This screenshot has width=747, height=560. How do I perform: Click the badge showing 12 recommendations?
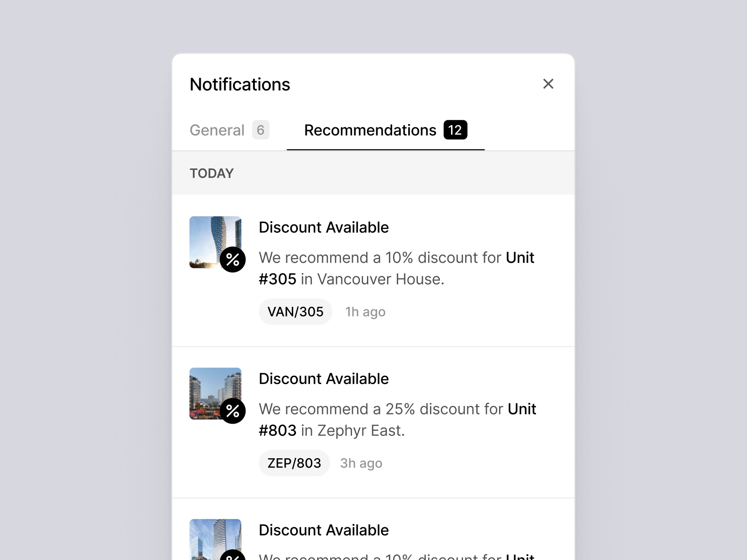(x=454, y=130)
